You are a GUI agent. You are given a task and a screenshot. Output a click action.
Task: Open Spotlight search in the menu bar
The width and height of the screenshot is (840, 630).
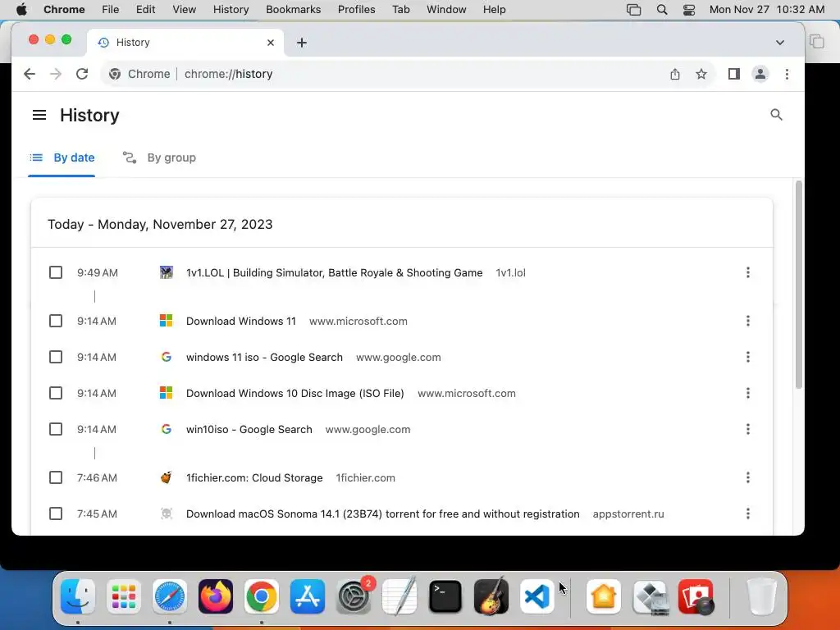point(662,10)
